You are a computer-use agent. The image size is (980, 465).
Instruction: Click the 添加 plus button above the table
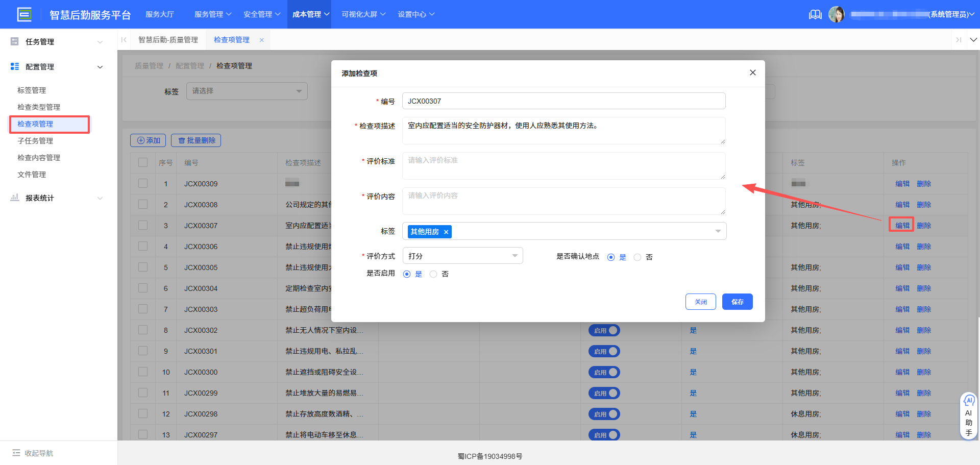pyautogui.click(x=148, y=140)
